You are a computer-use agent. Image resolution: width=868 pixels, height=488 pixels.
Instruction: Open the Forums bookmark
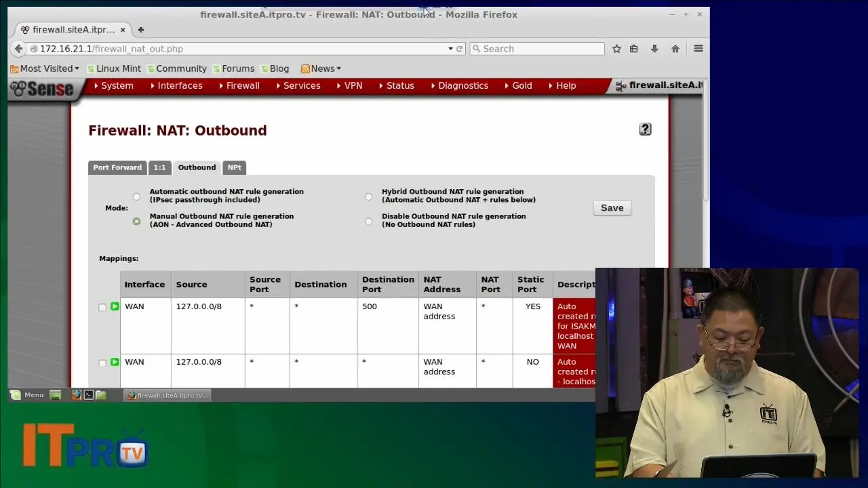233,68
